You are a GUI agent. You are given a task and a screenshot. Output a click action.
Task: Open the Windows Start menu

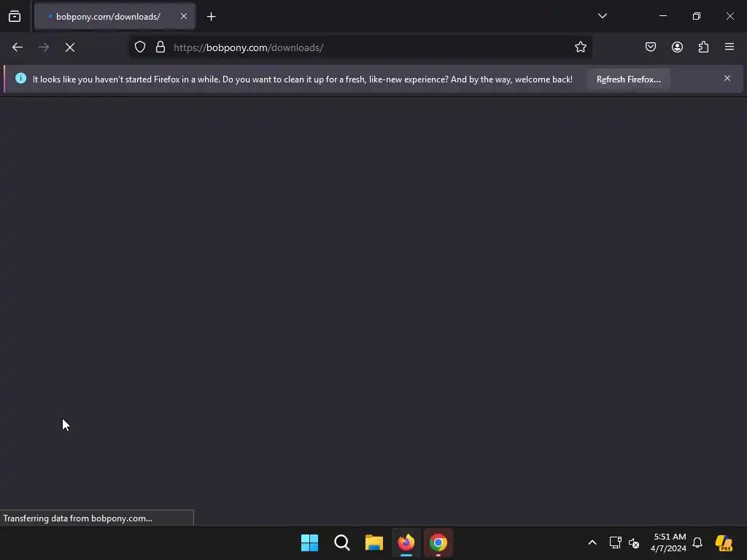[309, 542]
